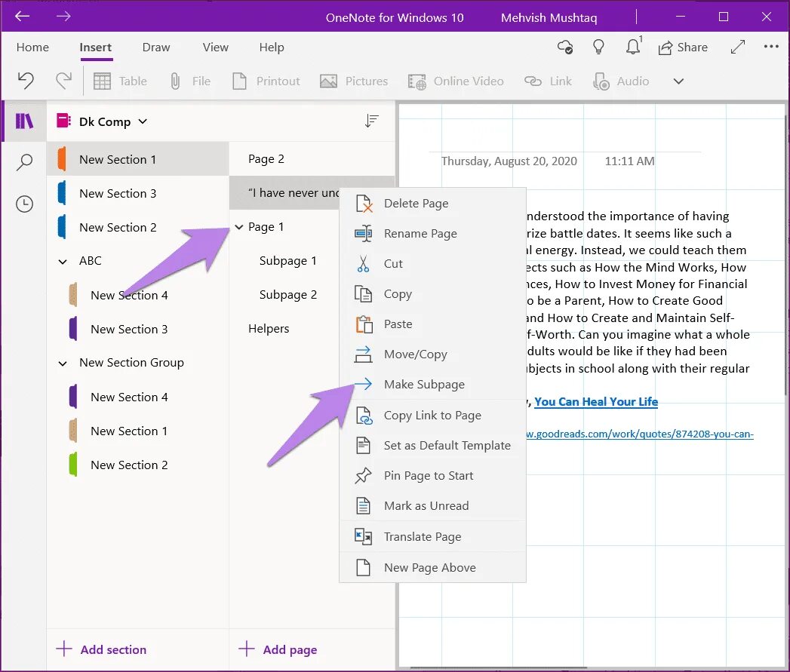The image size is (790, 672).
Task: Insert a Printout
Action: click(x=266, y=81)
